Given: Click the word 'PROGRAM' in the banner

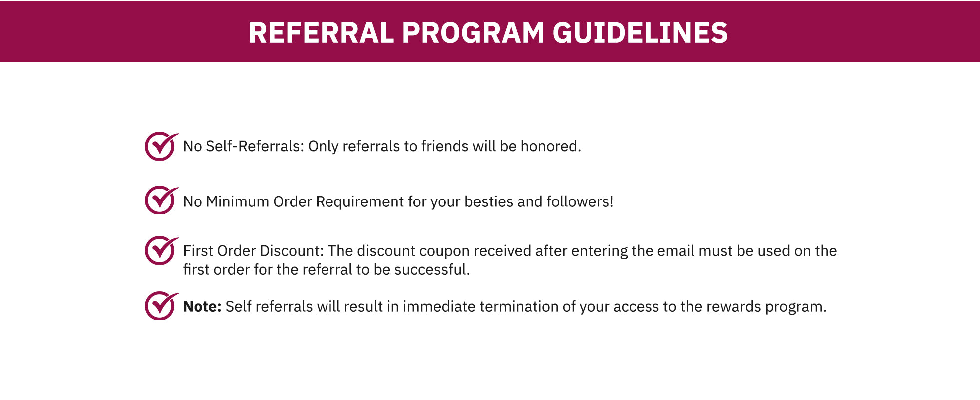Looking at the screenshot, I should click(473, 33).
